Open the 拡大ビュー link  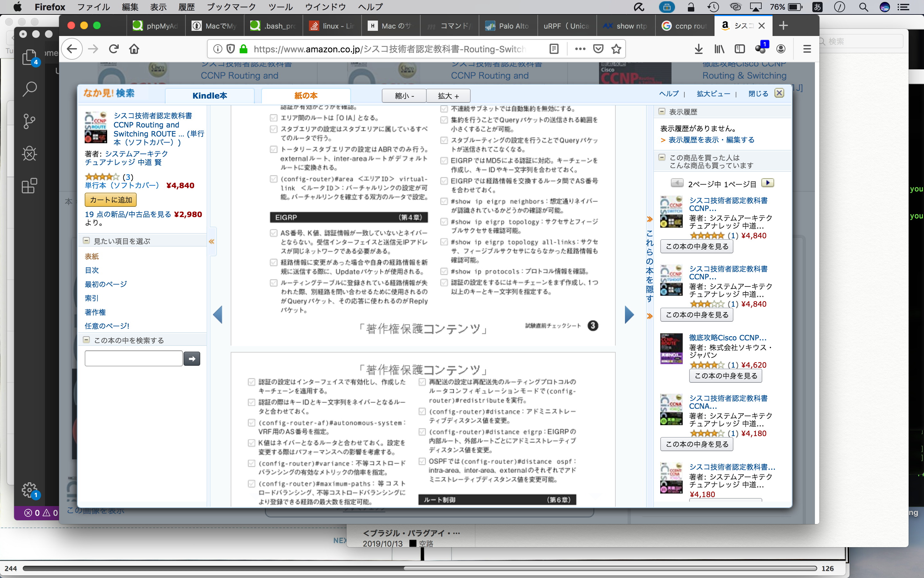(713, 94)
